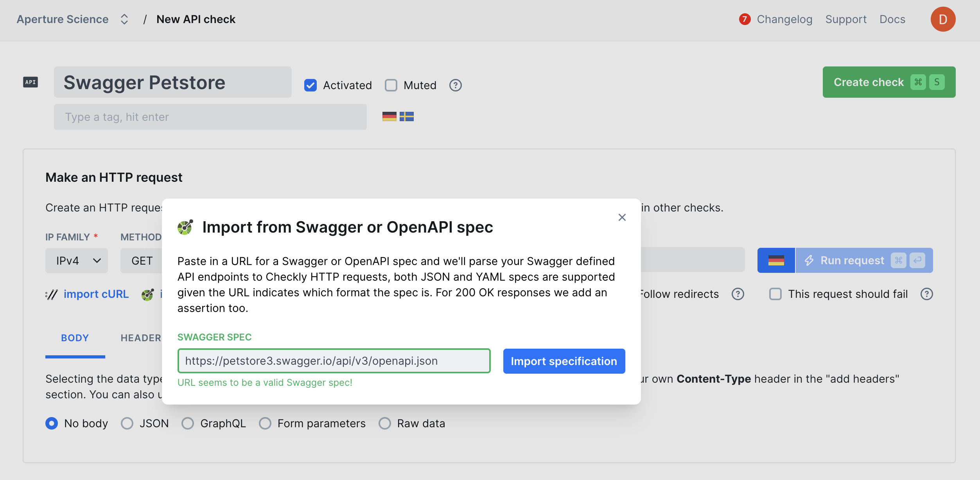Click the API check type icon
980x480 pixels.
(x=31, y=82)
